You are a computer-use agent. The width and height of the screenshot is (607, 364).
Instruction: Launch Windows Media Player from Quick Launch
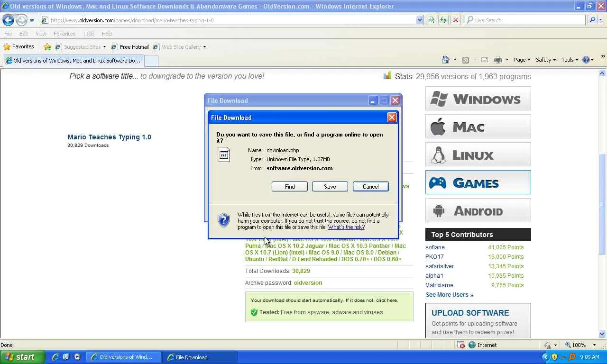tap(77, 357)
